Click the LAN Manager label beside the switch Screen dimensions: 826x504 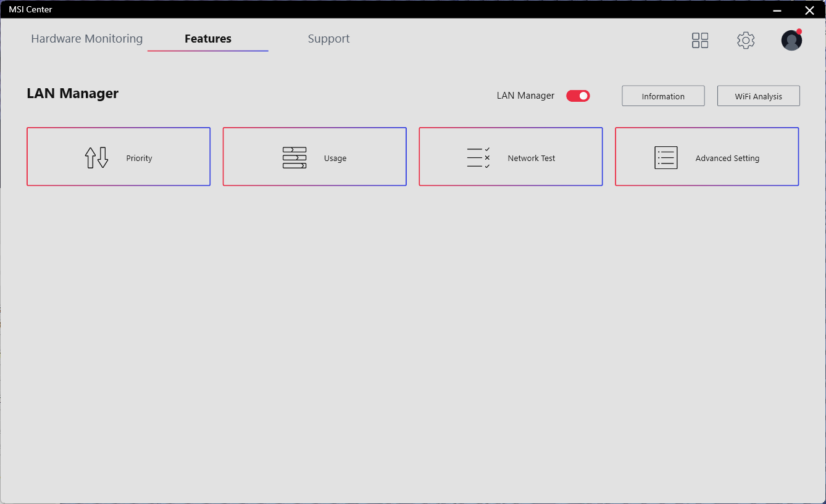point(526,96)
